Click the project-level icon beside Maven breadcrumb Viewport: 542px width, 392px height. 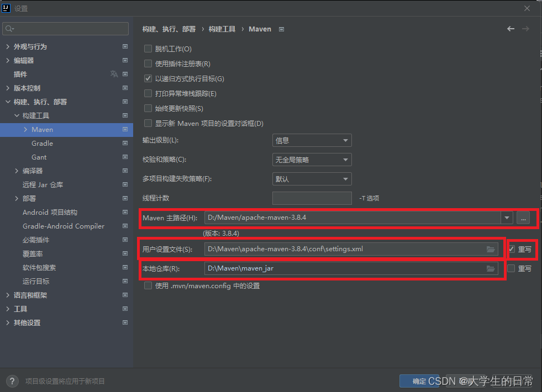[x=281, y=29]
